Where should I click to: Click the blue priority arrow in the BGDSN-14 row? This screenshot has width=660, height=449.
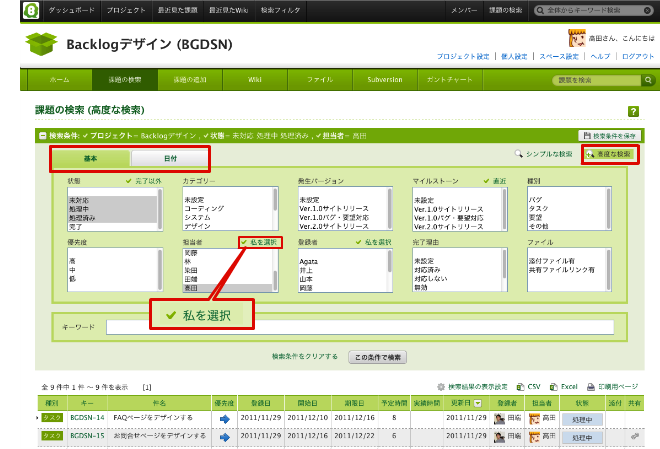pos(225,419)
